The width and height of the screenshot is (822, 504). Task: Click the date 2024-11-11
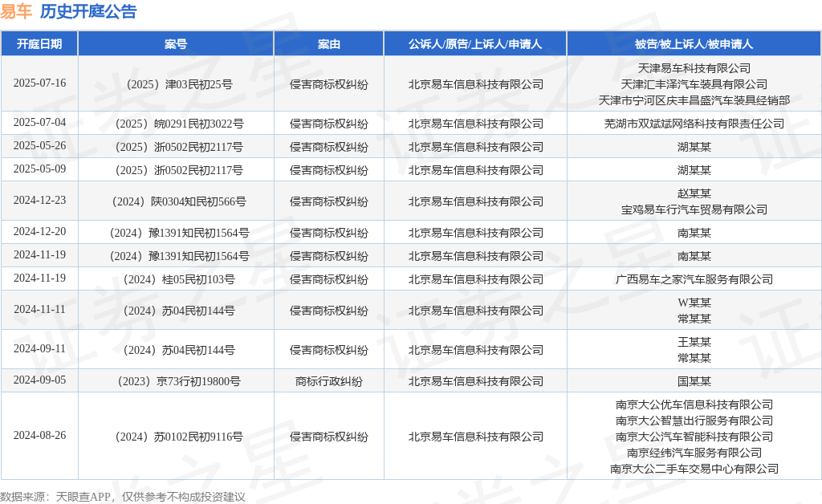(x=39, y=309)
